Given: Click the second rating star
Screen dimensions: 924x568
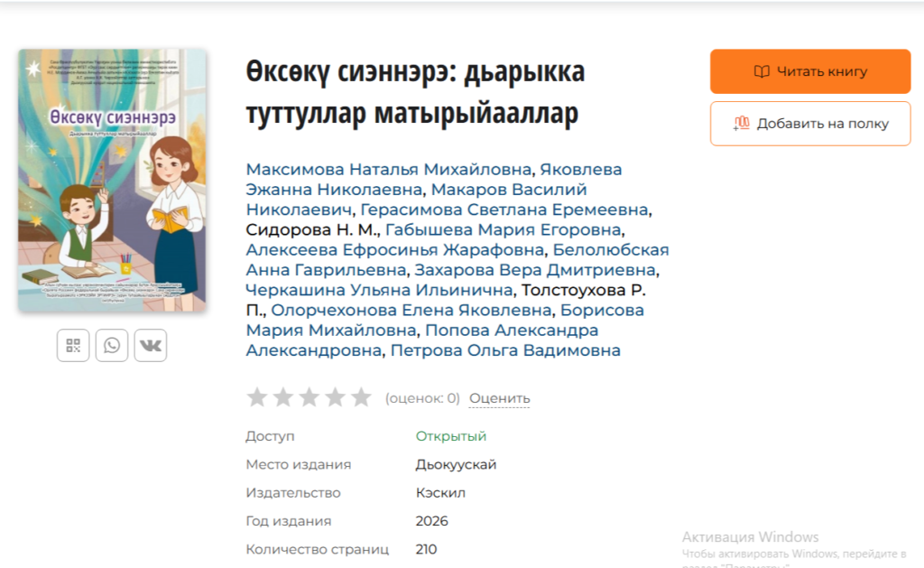Looking at the screenshot, I should coord(283,397).
